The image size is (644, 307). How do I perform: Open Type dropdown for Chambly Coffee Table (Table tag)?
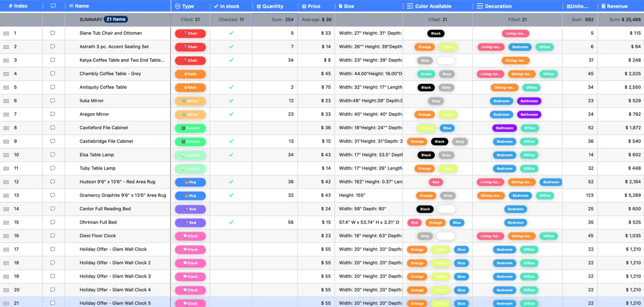click(190, 74)
